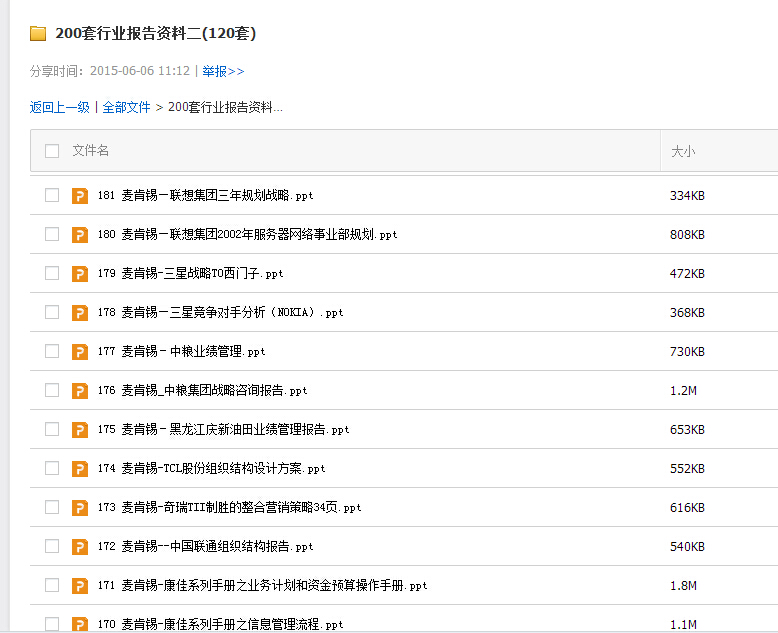Click PPT icon for file 180 服务器网络事业部规划
Image resolution: width=778 pixels, height=633 pixels.
[80, 234]
